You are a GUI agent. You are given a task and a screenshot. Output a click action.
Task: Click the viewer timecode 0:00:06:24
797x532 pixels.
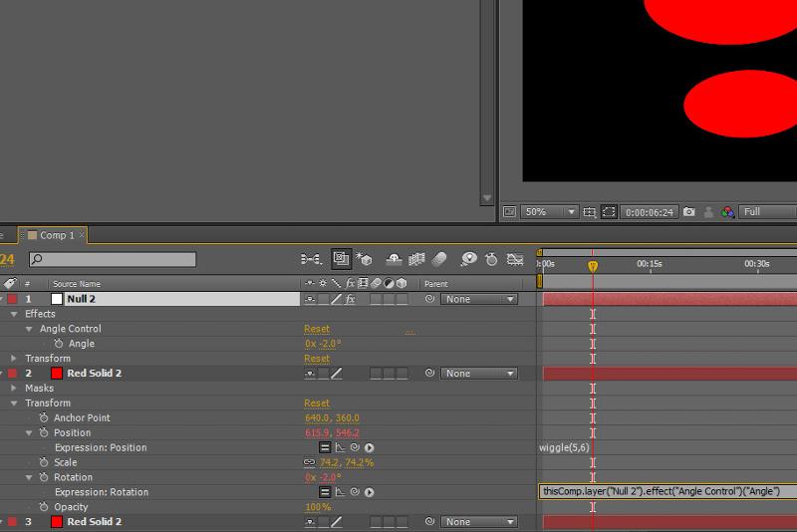coord(650,212)
